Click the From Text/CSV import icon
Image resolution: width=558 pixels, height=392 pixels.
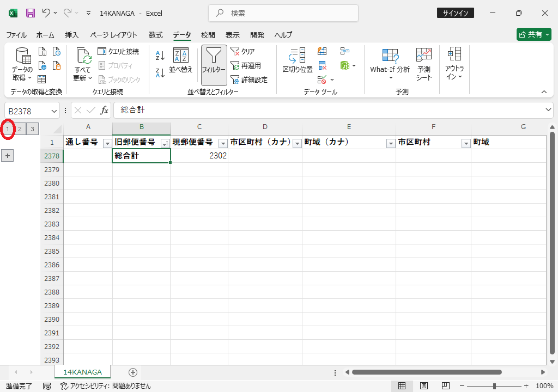(x=43, y=52)
